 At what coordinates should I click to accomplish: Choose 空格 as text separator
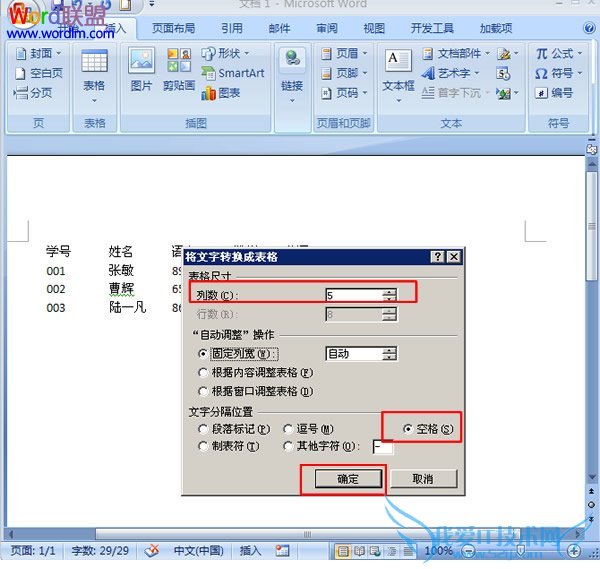428,429
